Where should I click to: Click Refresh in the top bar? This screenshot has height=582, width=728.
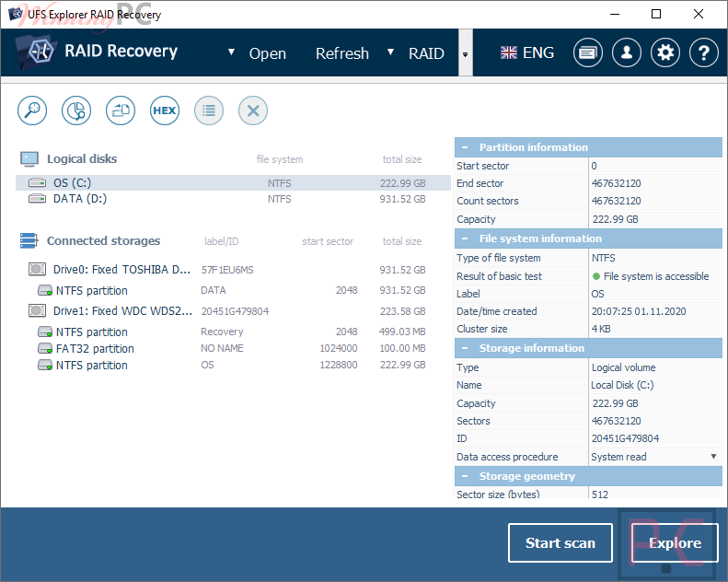click(x=342, y=53)
